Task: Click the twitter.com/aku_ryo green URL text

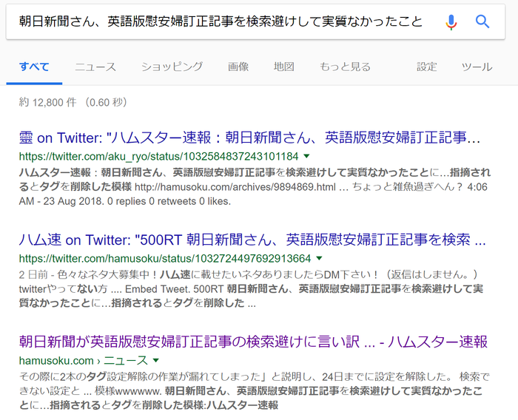Action: pyautogui.click(x=158, y=156)
